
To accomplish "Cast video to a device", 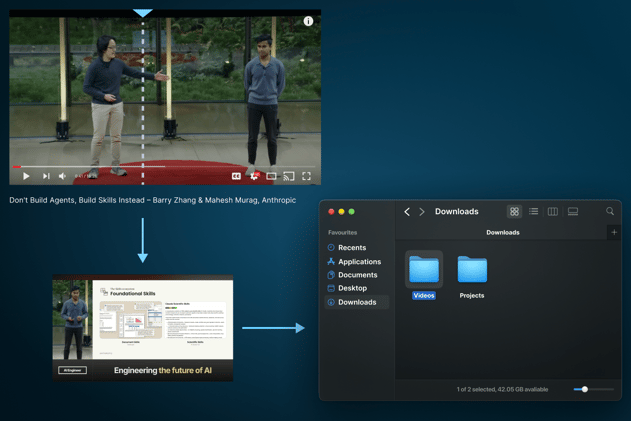I will pyautogui.click(x=289, y=176).
